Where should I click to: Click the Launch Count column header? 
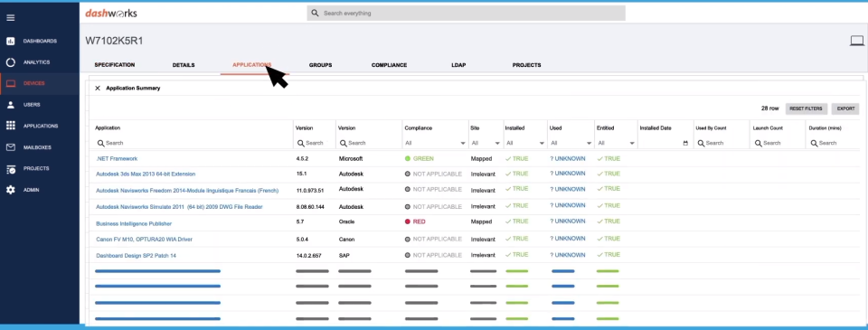[x=768, y=127]
